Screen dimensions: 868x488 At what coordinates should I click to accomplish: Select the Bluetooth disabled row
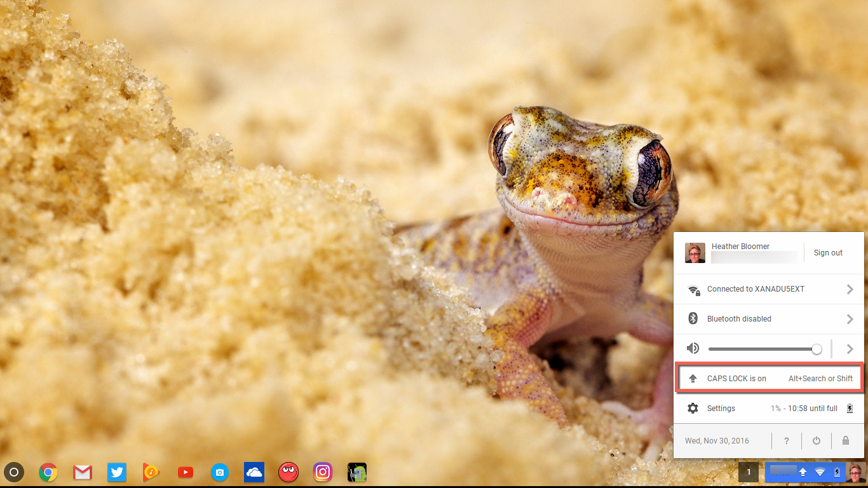click(739, 319)
